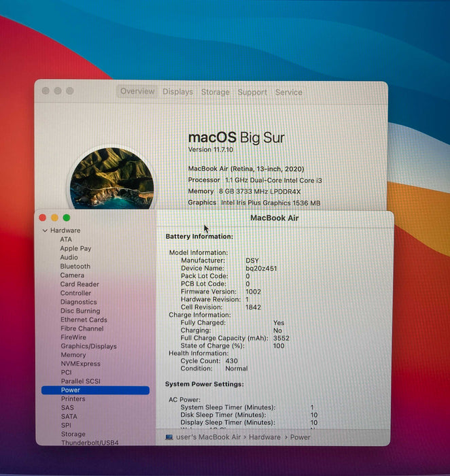Select NVMExpress in the sidebar
The image size is (450, 476).
pos(80,364)
